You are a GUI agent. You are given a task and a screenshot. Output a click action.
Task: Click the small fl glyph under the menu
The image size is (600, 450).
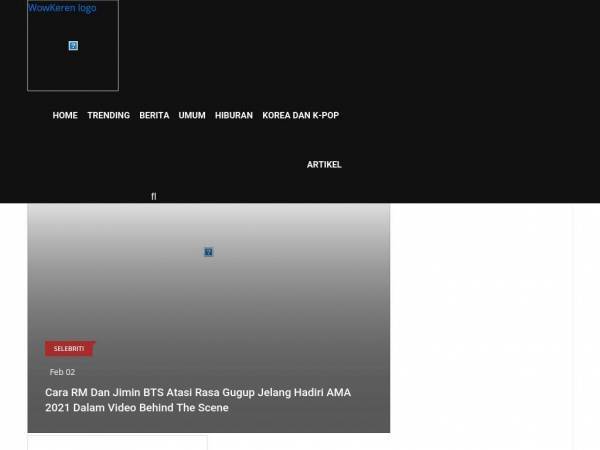pyautogui.click(x=153, y=196)
